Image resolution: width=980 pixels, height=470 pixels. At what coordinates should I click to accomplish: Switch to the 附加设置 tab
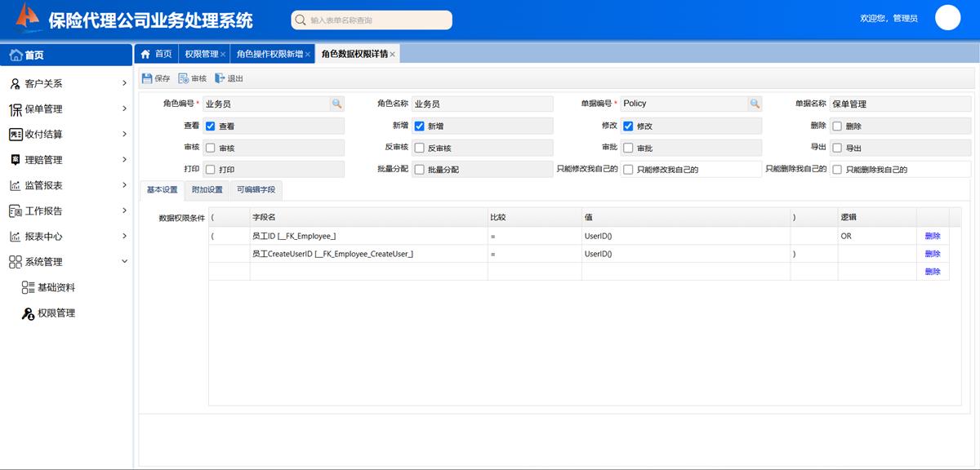click(207, 190)
